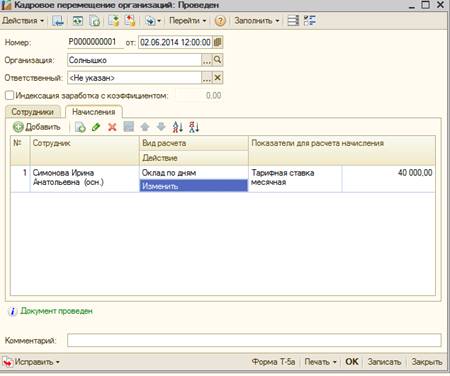Screen dimensions: 450x376
Task: Maximize the Кадровое перемещение window
Action: (426, 5)
